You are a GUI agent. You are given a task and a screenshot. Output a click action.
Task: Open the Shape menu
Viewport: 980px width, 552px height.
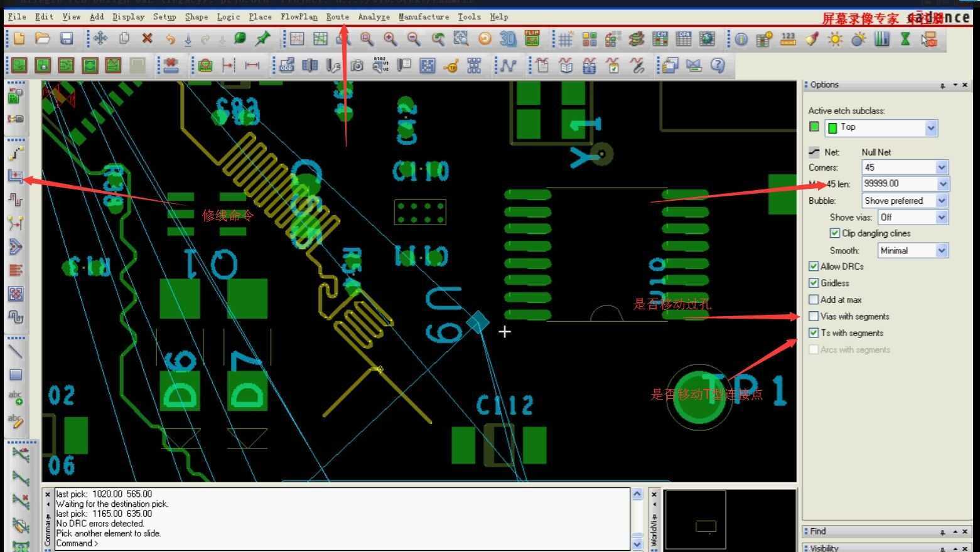click(x=197, y=17)
